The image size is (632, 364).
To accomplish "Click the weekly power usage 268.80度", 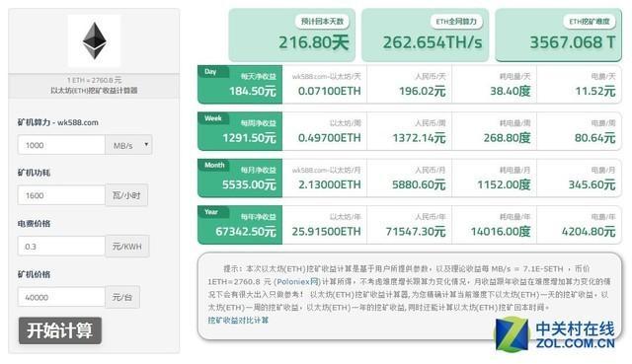I will 507,138.
